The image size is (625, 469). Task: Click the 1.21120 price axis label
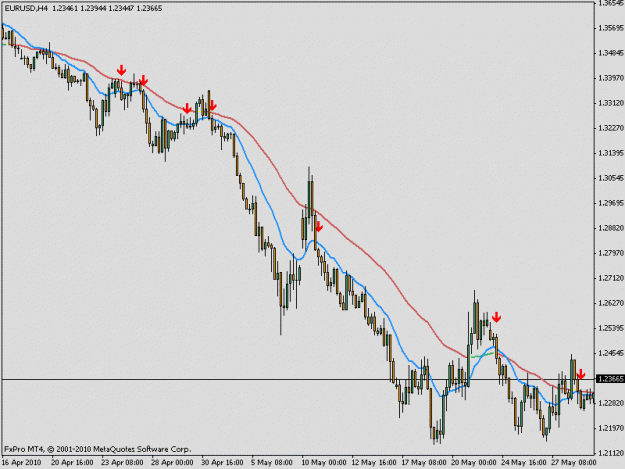611,453
